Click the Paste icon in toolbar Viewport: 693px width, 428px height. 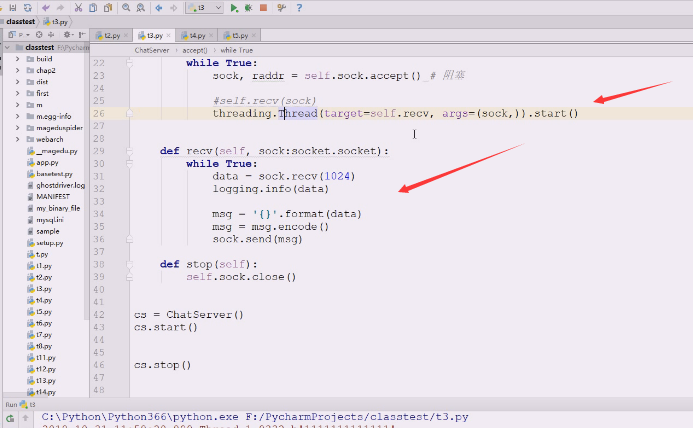click(x=108, y=8)
